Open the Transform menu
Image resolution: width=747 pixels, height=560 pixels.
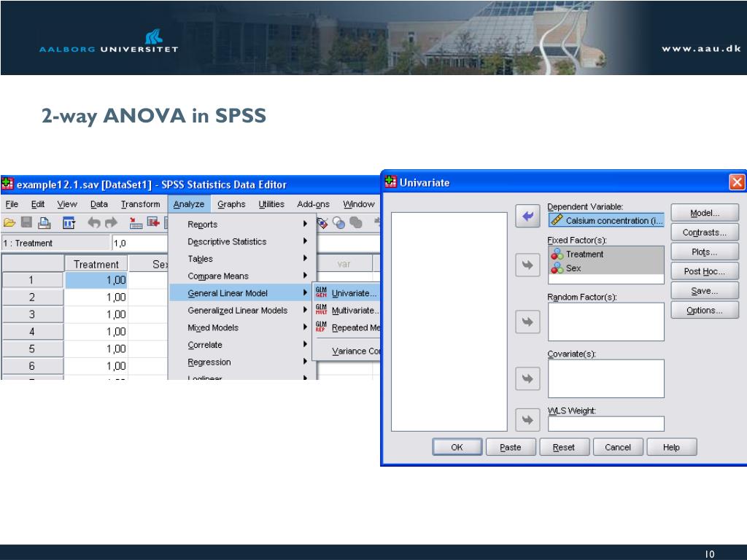140,204
